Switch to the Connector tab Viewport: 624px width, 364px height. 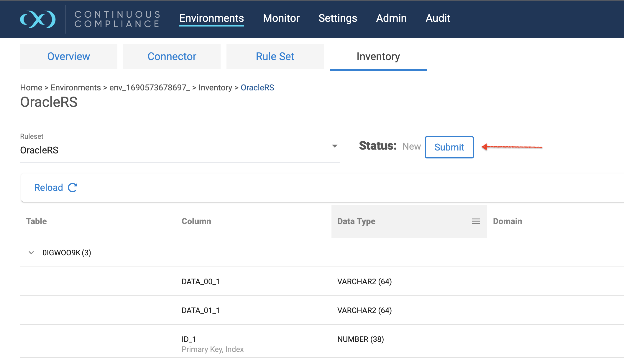(172, 57)
